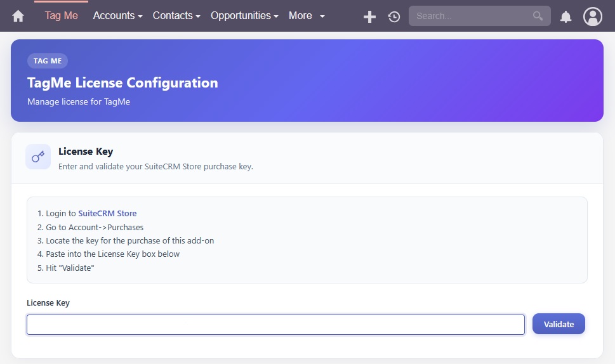Open the user profile avatar menu
The width and height of the screenshot is (615, 364).
(x=593, y=16)
